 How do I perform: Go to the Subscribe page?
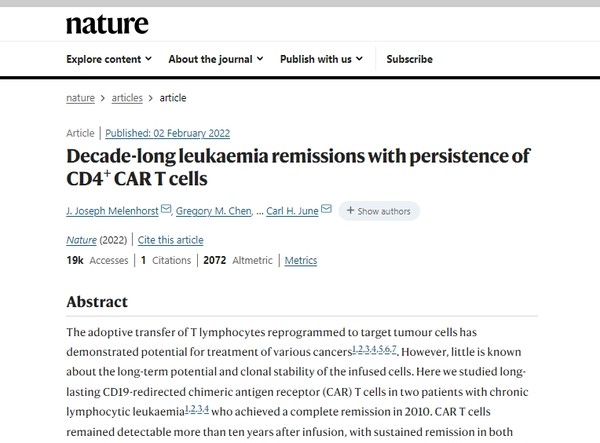[x=409, y=59]
